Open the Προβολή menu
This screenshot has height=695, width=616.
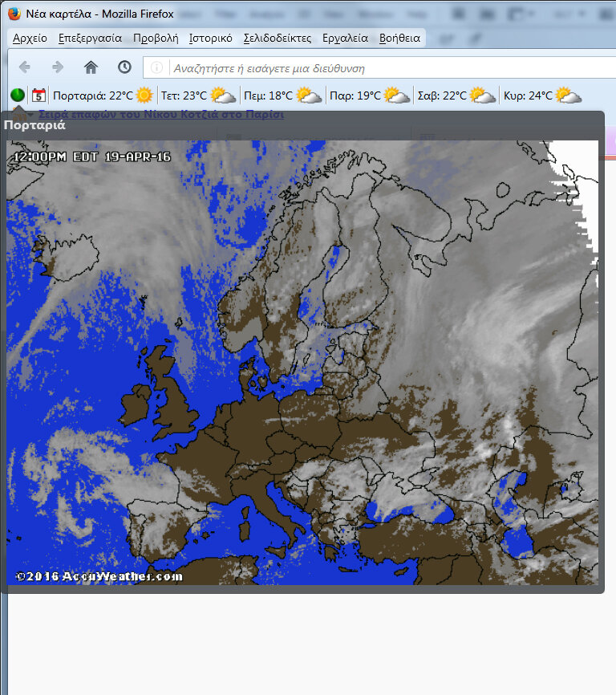[156, 38]
